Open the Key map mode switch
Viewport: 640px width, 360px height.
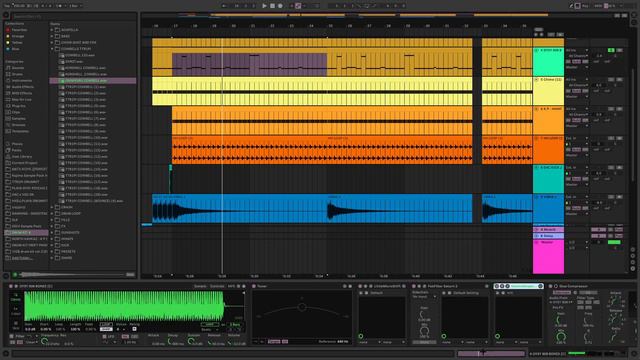pos(586,6)
